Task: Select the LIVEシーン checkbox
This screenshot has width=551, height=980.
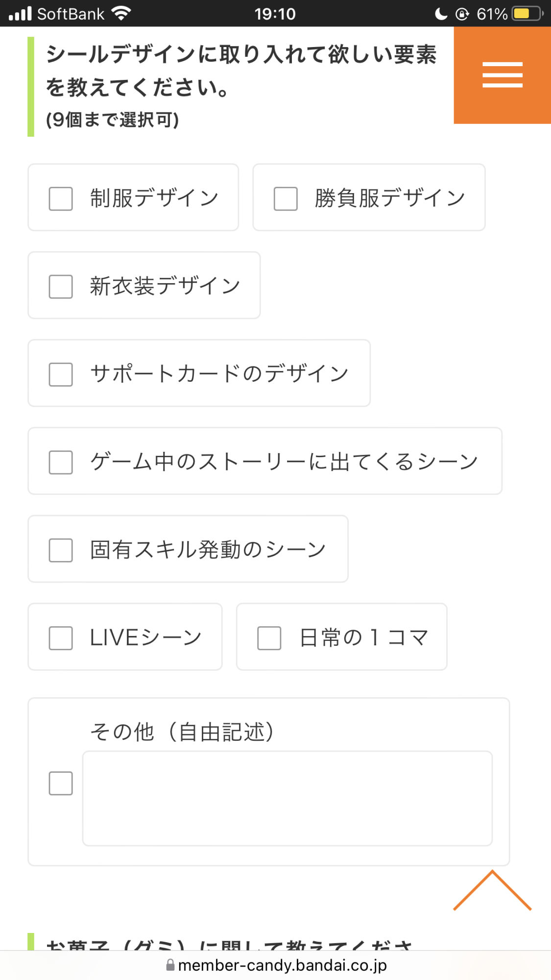Action: (x=61, y=638)
